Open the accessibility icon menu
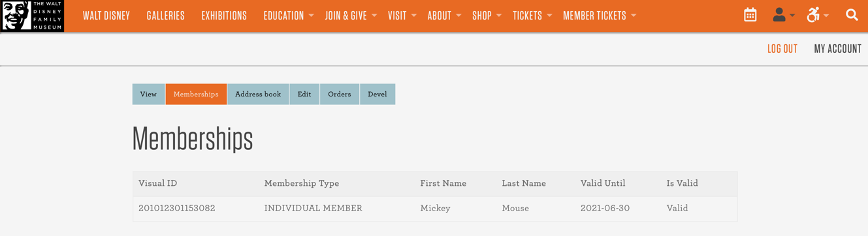This screenshot has width=868, height=236. [x=817, y=15]
